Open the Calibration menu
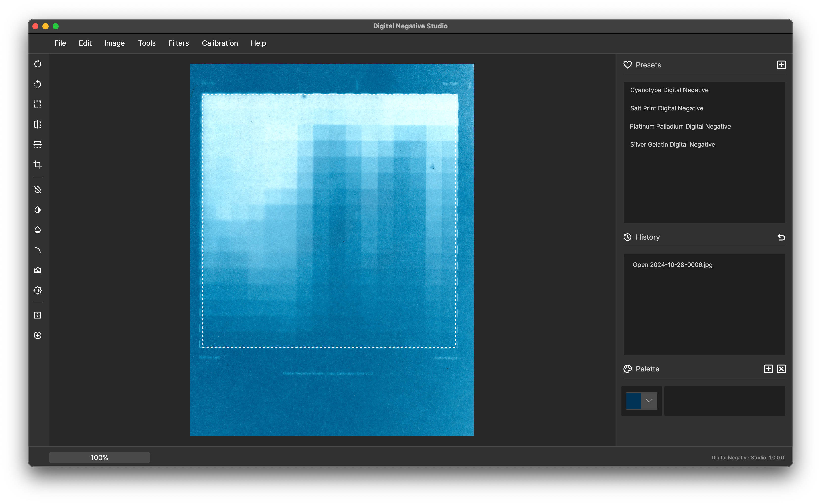The image size is (821, 504). coord(220,43)
